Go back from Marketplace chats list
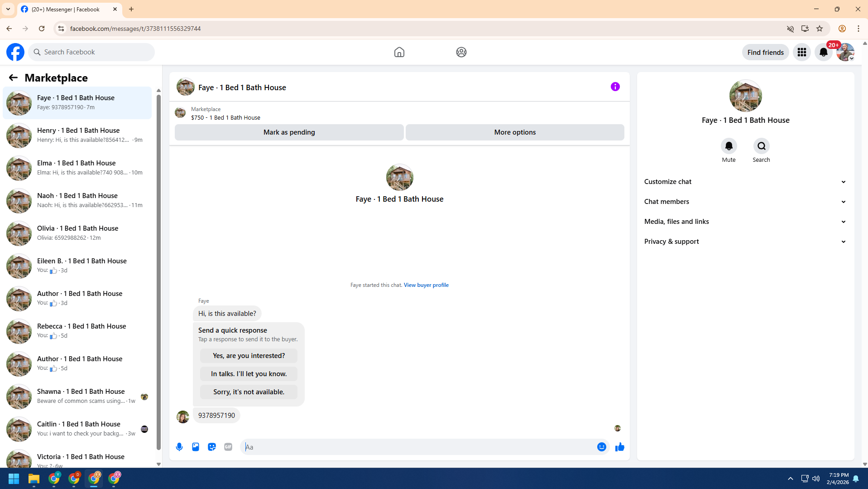 pos(13,77)
